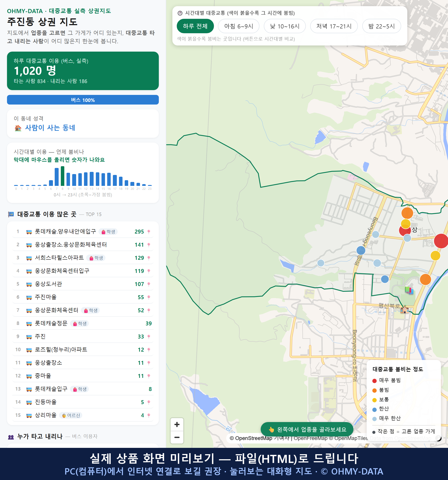The height and width of the screenshot is (480, 448).
Task: Select 로즈힐(청누리)아파트 stop name
Action: point(61,350)
